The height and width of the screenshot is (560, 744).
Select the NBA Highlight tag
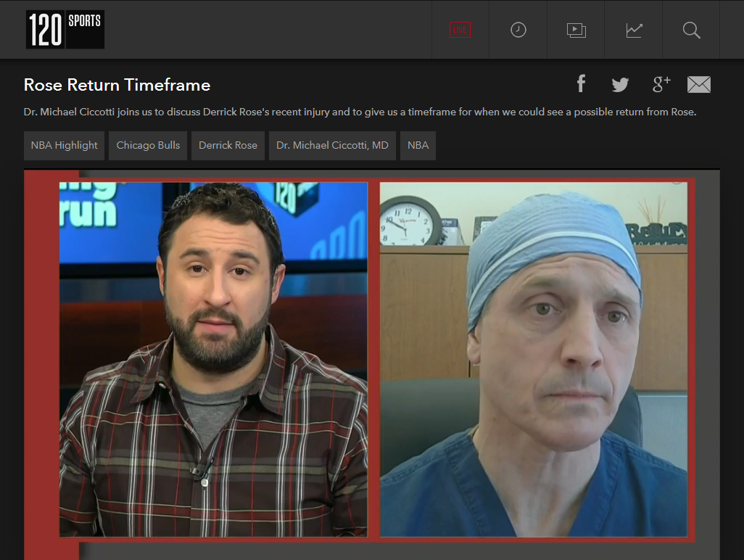(65, 145)
